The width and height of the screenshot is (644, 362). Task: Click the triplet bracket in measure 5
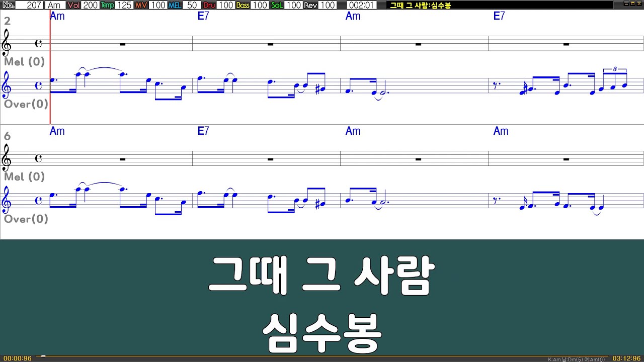[x=615, y=69]
